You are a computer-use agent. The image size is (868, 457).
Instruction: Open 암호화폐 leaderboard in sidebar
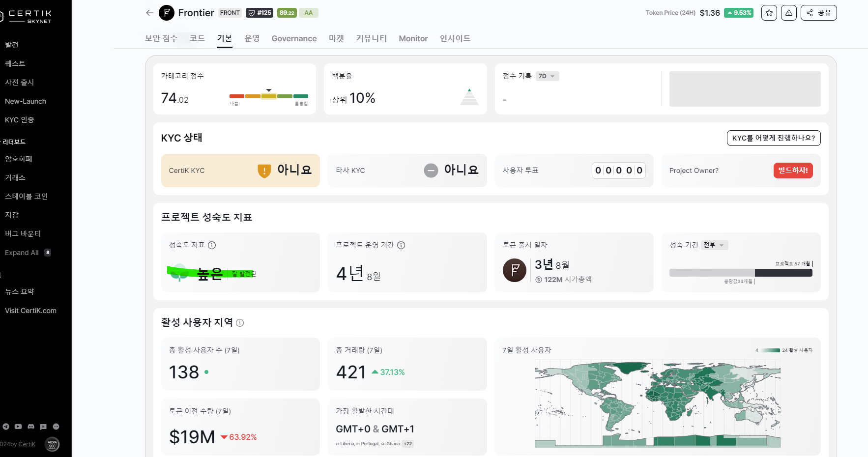19,159
